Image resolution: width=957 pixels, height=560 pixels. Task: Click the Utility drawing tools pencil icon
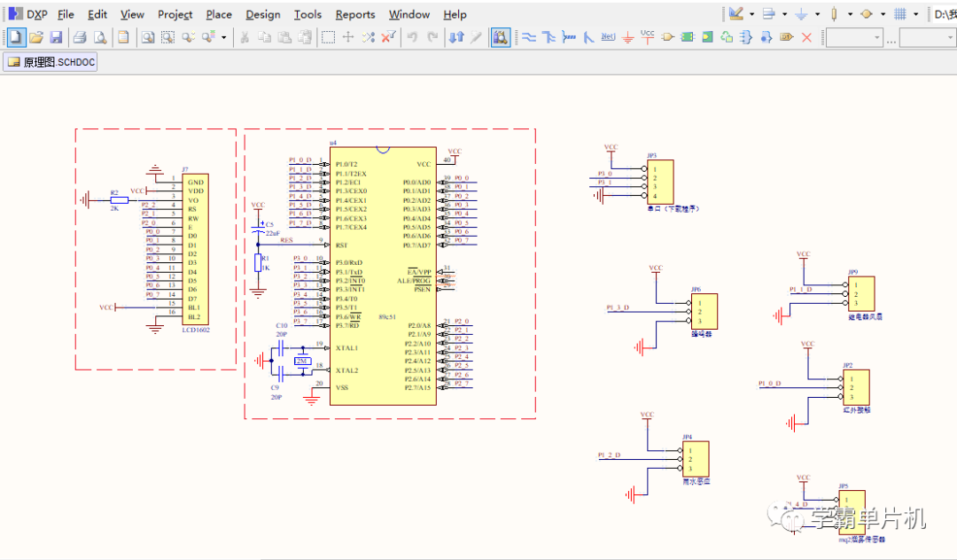coord(736,14)
